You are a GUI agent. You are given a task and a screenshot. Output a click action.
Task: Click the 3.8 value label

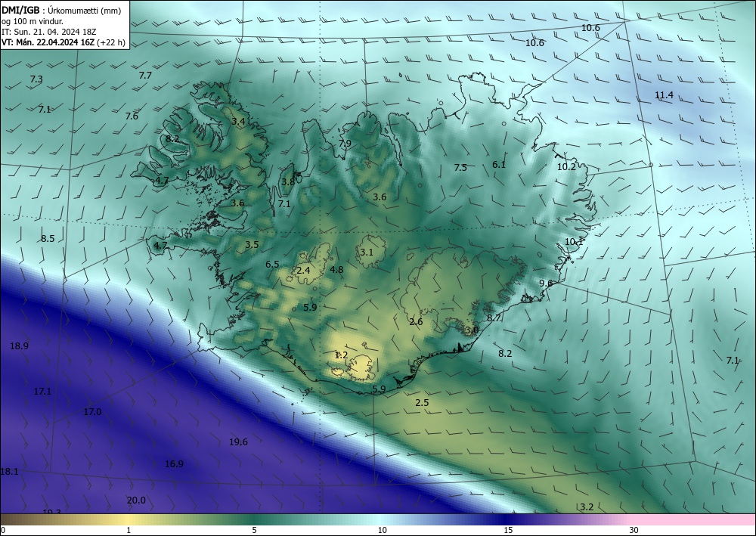tap(288, 181)
